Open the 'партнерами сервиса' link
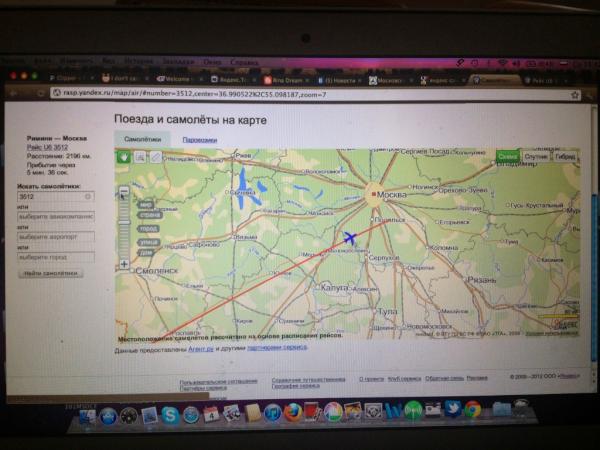Screen dimensions: 600x450 tap(277, 347)
